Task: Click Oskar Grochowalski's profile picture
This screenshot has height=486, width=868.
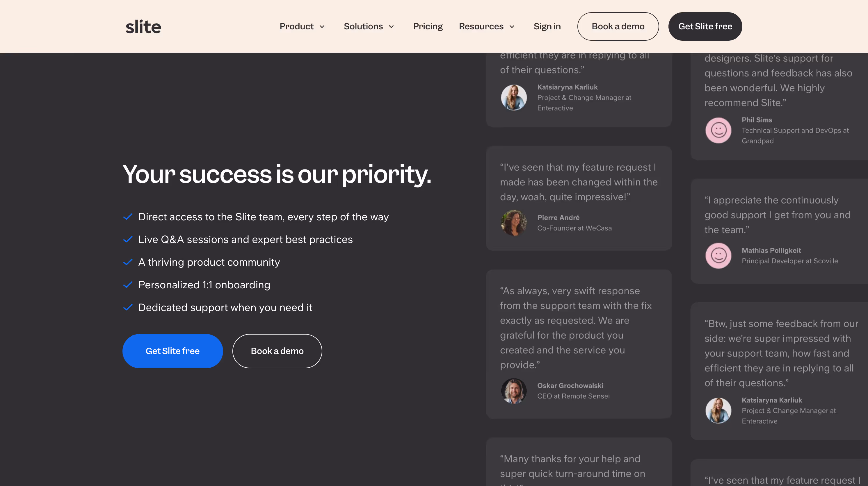Action: click(513, 391)
